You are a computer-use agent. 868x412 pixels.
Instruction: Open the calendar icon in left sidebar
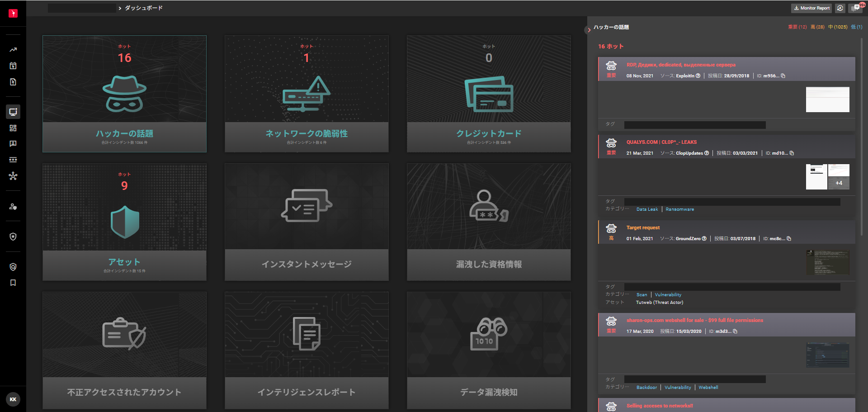[13, 66]
